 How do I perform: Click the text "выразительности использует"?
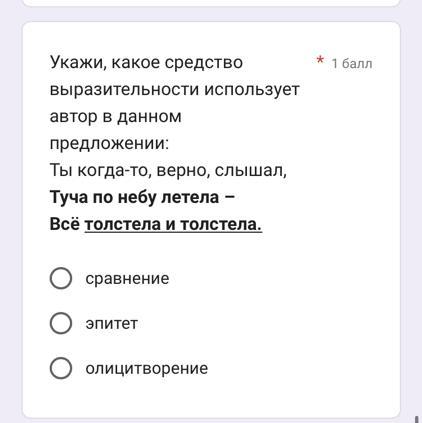tap(175, 89)
